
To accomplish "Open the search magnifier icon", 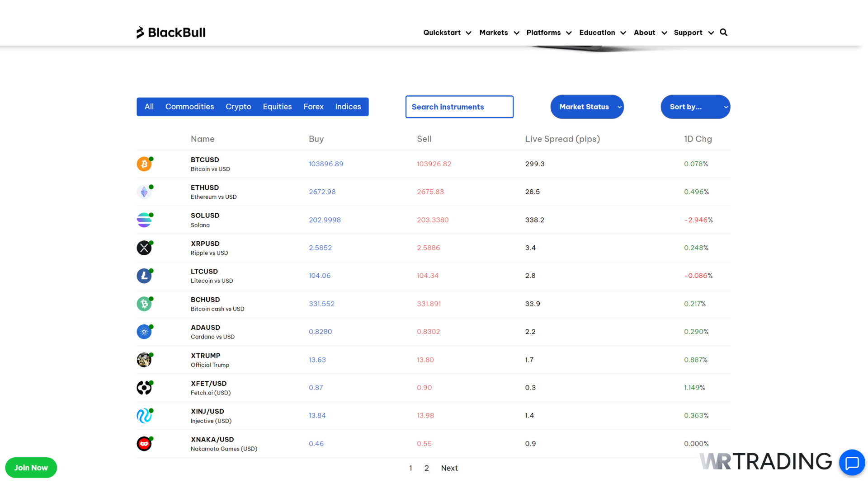I will click(x=723, y=33).
